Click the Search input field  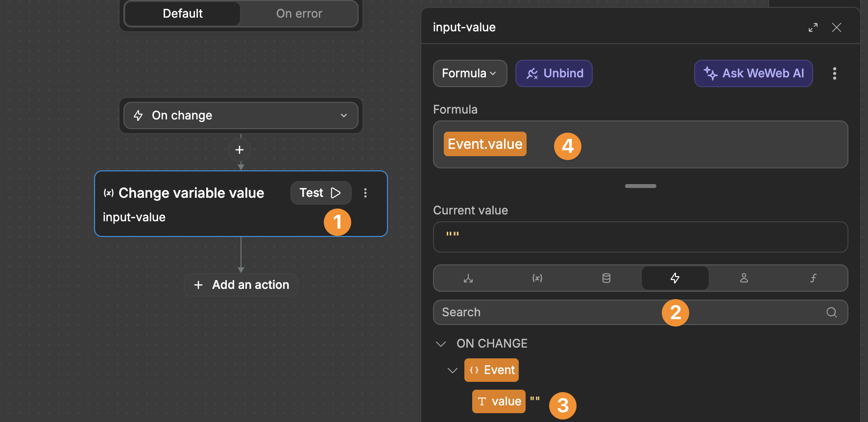pos(549,312)
